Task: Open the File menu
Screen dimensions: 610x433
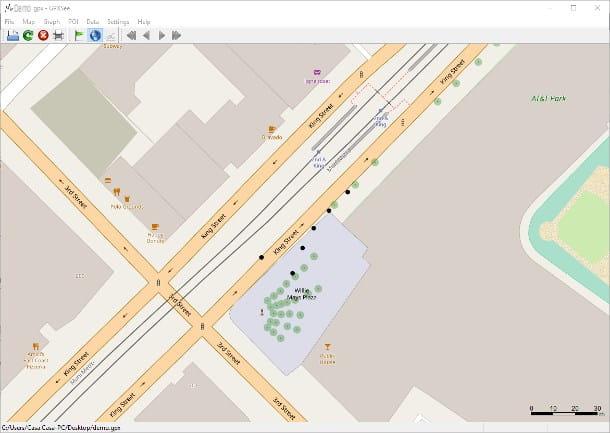Action: click(x=9, y=22)
